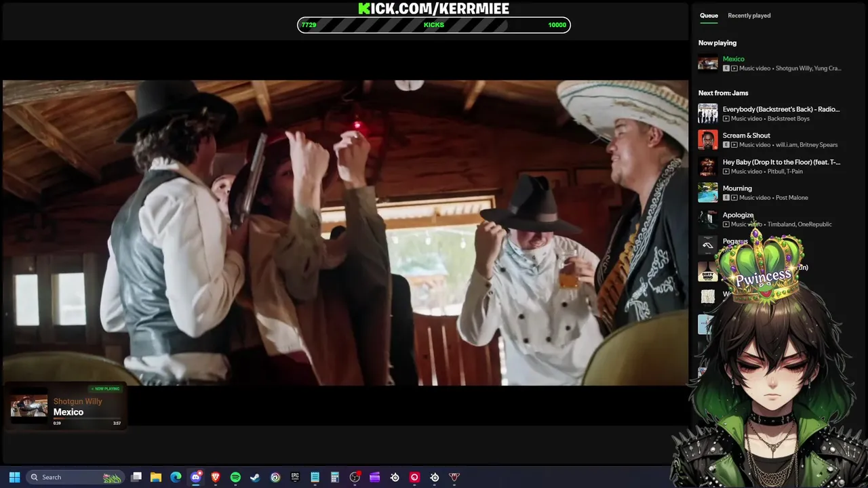Click the Apologize track thumbnail
868x488 pixels.
pos(708,219)
